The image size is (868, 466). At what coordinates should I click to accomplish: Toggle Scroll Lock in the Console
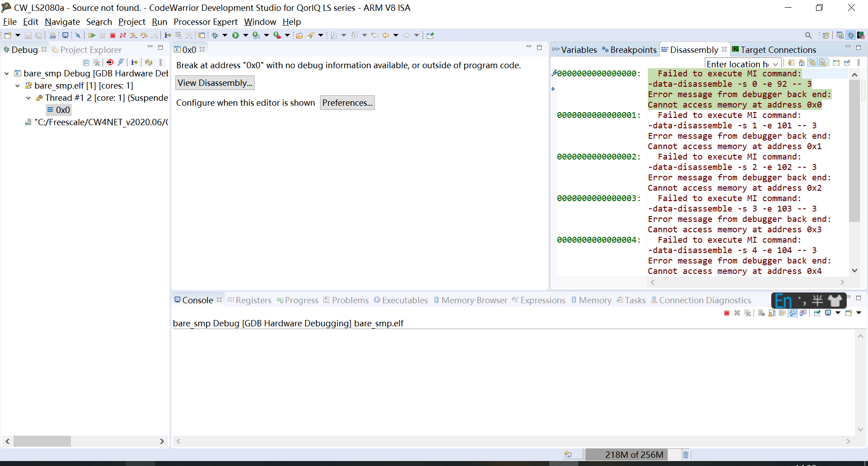(x=772, y=313)
